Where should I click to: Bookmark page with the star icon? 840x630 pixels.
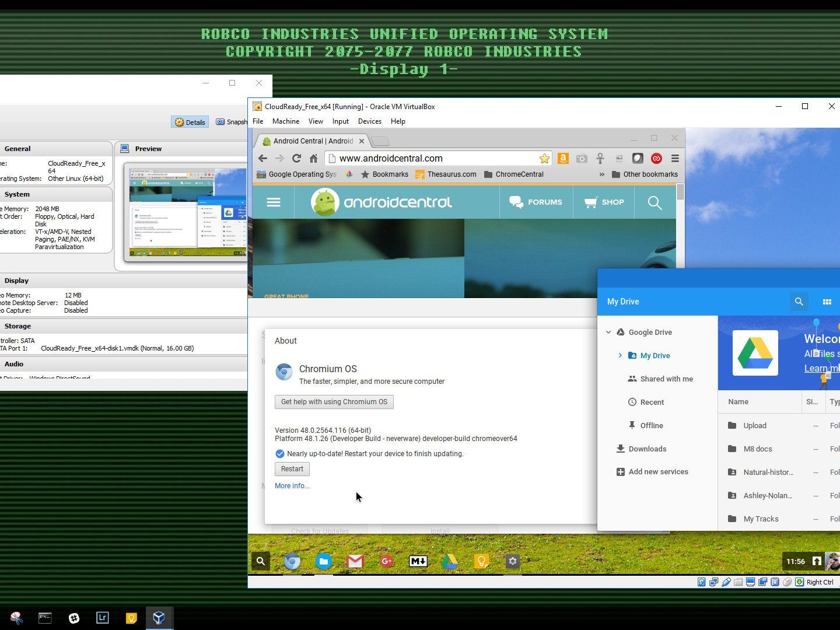coord(544,158)
